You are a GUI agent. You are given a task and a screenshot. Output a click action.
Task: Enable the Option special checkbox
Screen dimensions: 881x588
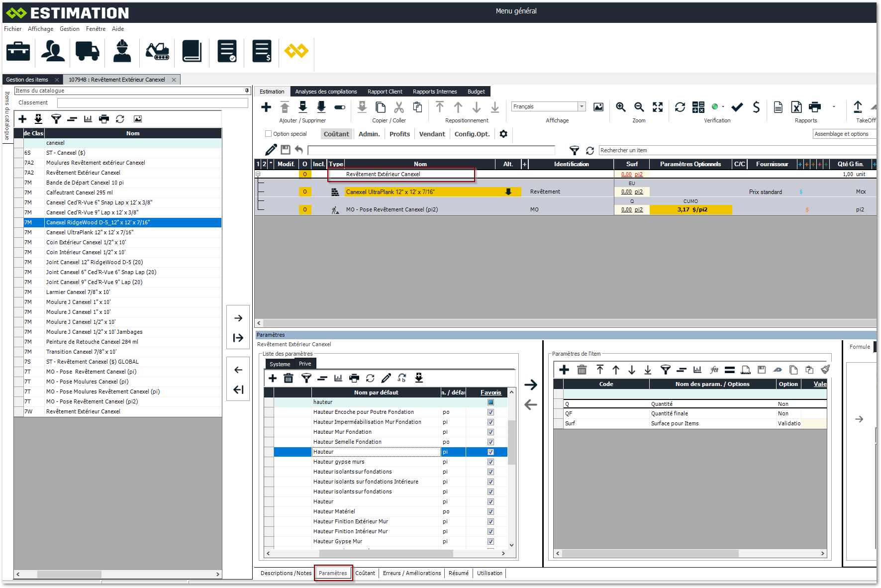269,134
